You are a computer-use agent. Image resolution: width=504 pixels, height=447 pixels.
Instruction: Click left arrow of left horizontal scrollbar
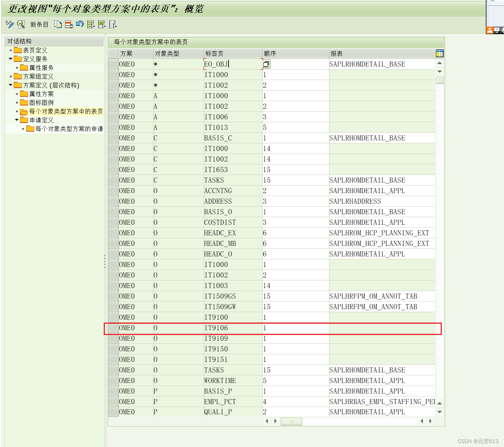pos(267,421)
